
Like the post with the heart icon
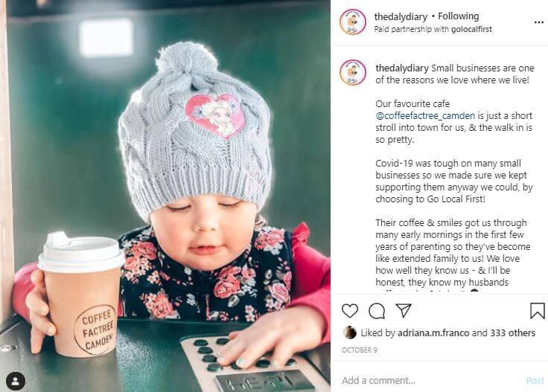coord(349,311)
